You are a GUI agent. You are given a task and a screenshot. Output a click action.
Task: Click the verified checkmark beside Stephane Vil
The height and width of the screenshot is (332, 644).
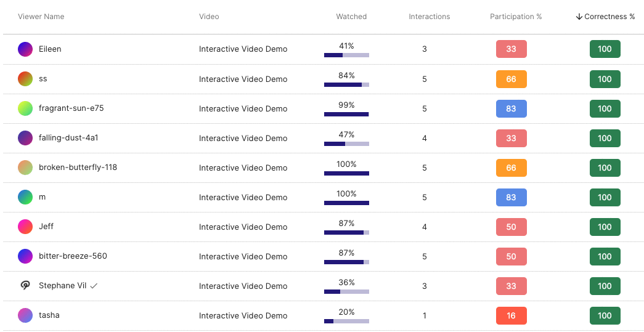(x=94, y=286)
